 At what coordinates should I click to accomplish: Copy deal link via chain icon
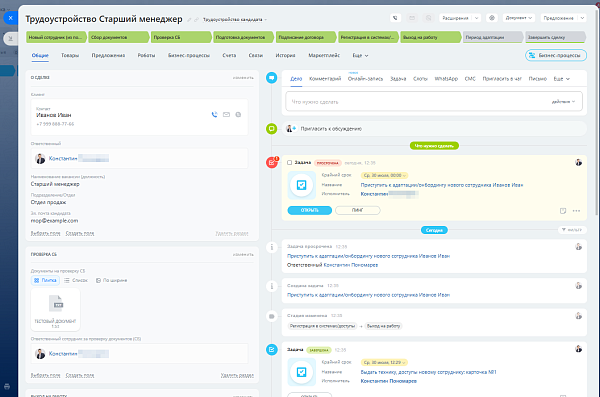tap(196, 20)
